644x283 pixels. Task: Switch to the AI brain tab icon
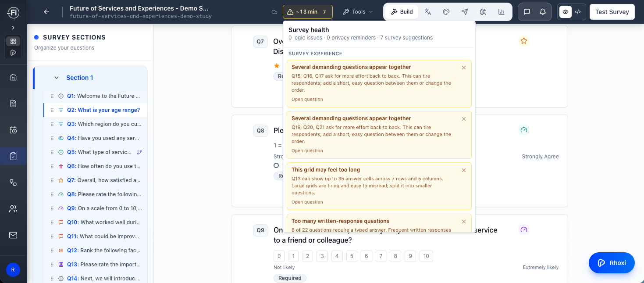click(483, 12)
